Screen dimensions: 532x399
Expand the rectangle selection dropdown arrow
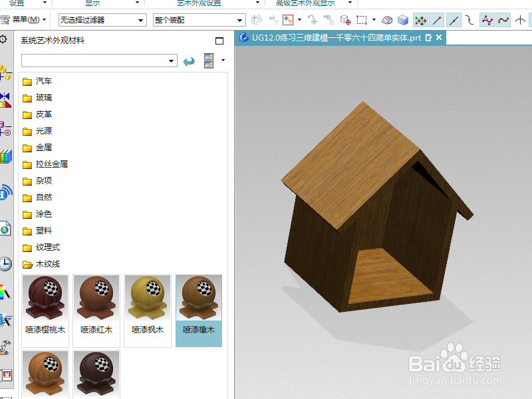[x=374, y=20]
